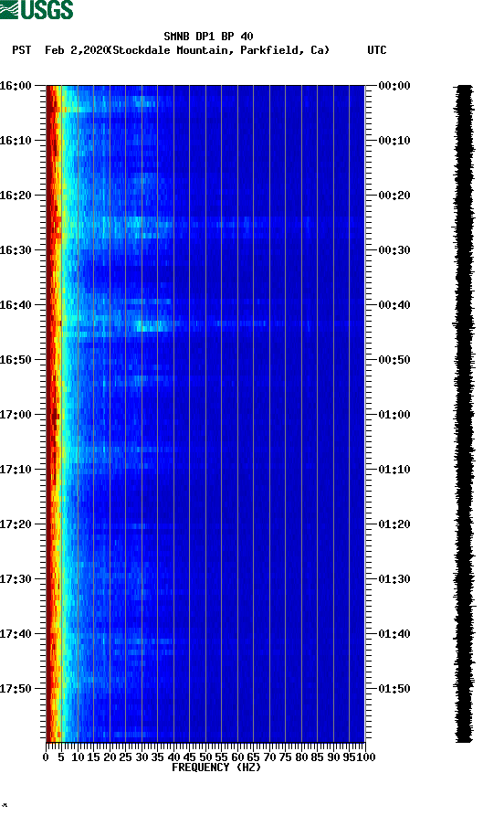Click the 01:50 UTC time label
Screen dimensions: 504x815
point(394,689)
